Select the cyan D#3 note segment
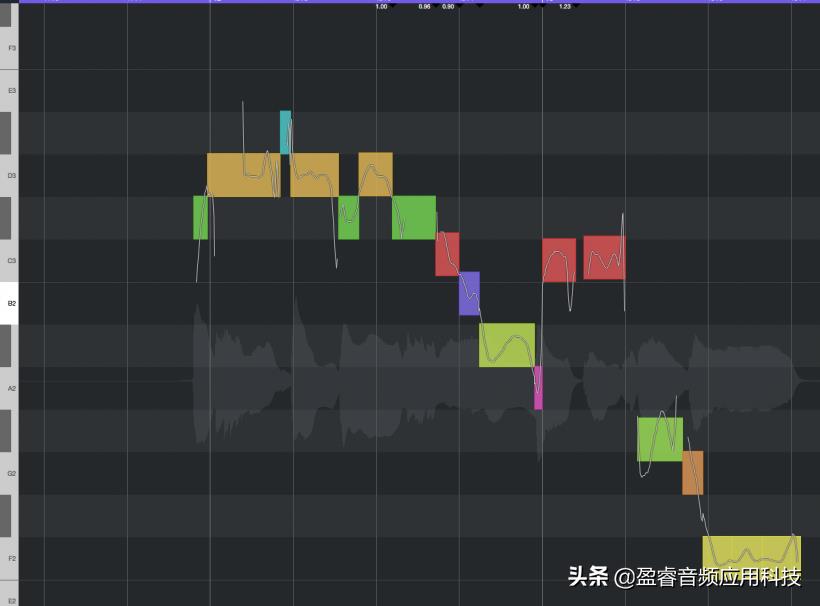This screenshot has height=606, width=820. coord(285,132)
